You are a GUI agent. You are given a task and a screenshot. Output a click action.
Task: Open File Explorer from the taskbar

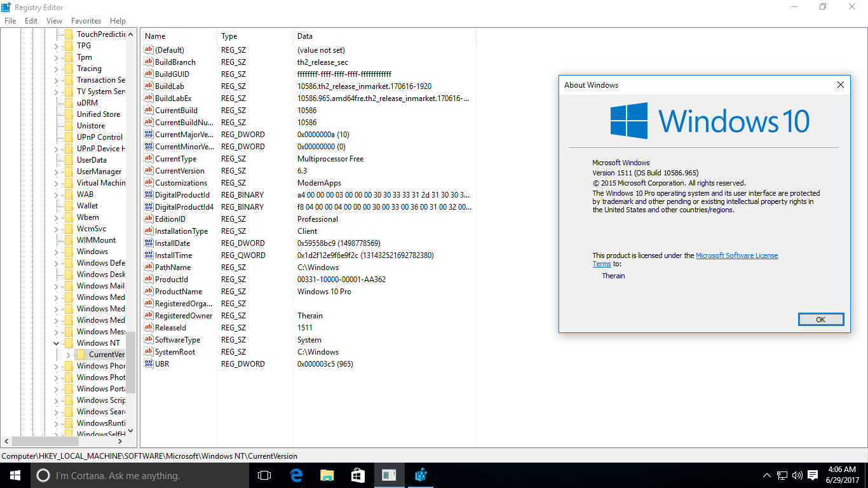[327, 475]
